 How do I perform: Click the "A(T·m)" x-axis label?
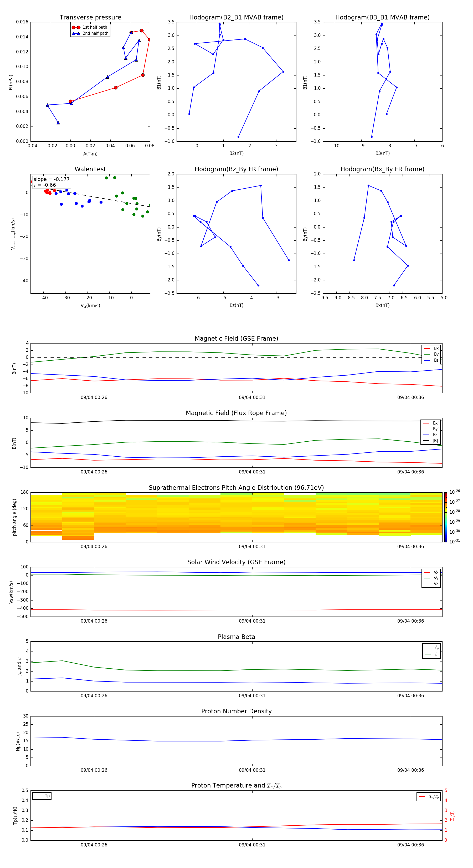click(x=90, y=154)
